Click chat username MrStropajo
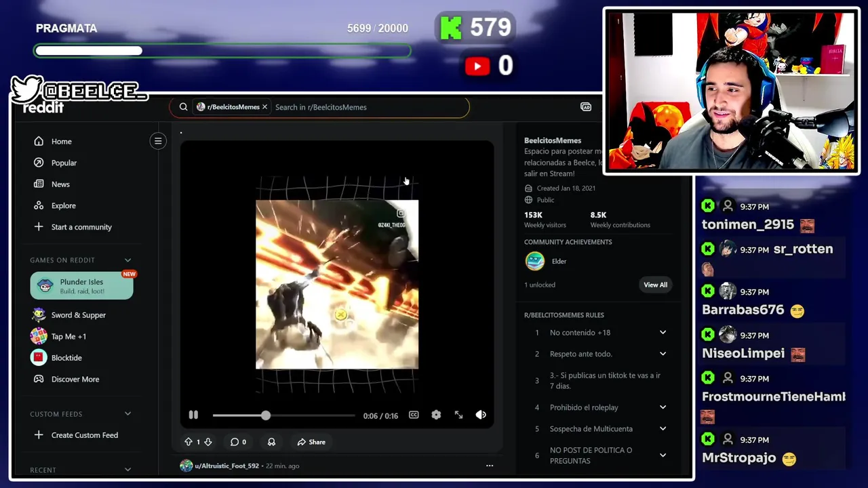 (738, 457)
